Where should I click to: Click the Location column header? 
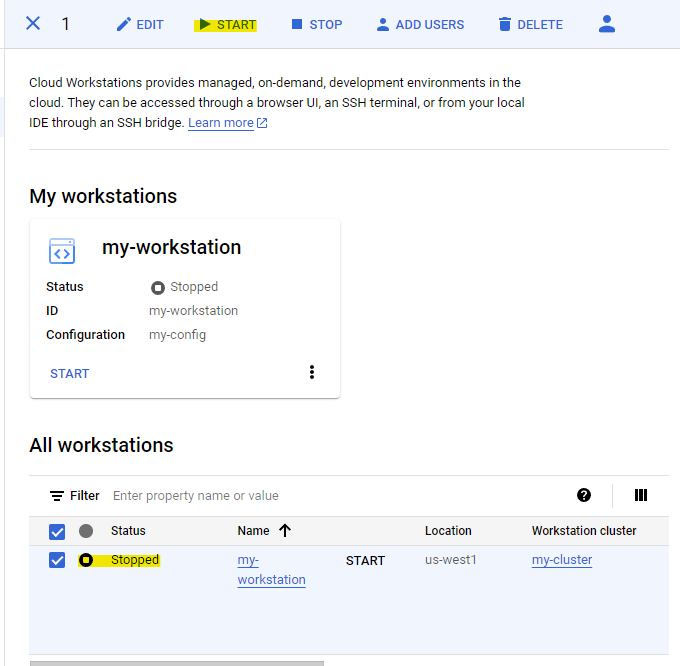[448, 531]
